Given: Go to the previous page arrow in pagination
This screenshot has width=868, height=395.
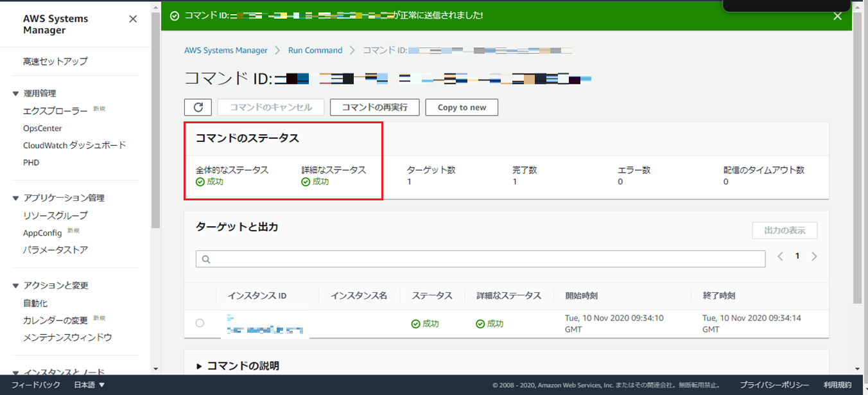Looking at the screenshot, I should pos(781,256).
